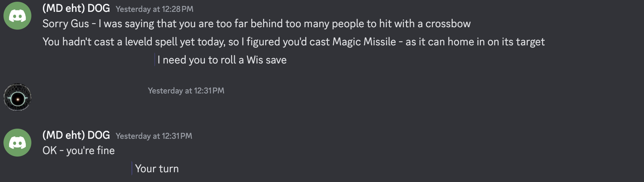This screenshot has width=644, height=182.
Task: Click the word 'Wis' in save message
Action: pos(255,60)
